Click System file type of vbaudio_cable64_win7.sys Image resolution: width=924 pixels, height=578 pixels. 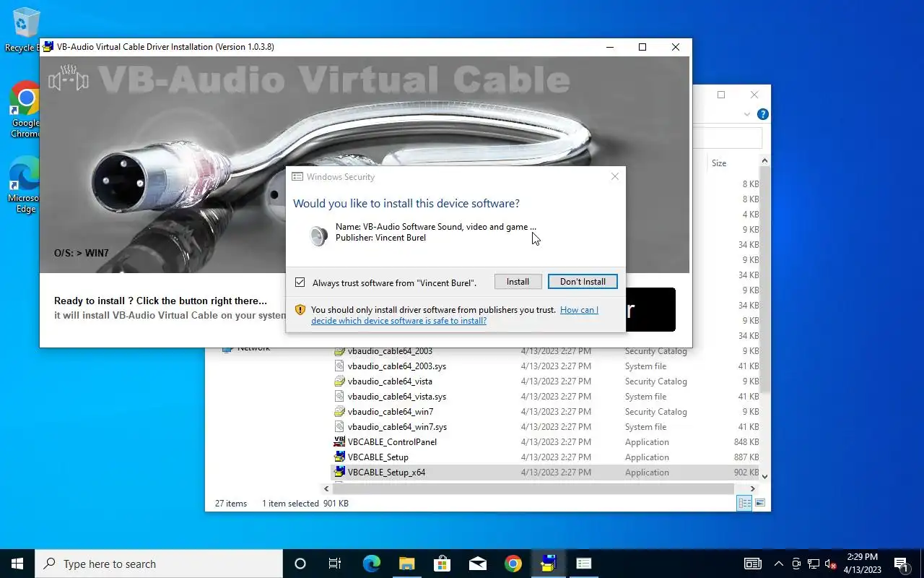(645, 427)
